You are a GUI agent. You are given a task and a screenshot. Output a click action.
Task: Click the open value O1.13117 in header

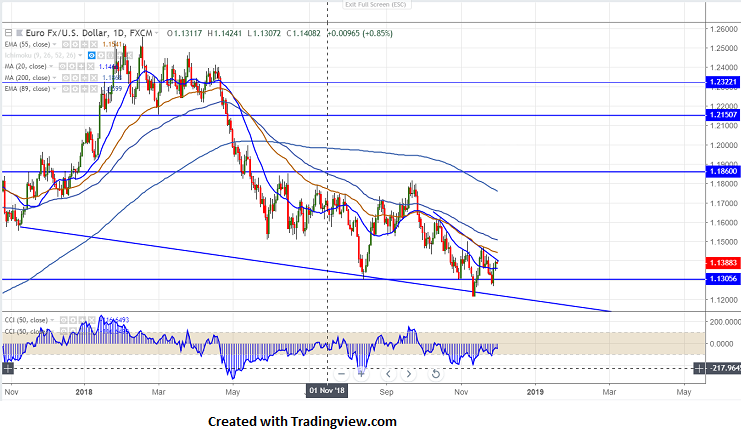tap(185, 33)
